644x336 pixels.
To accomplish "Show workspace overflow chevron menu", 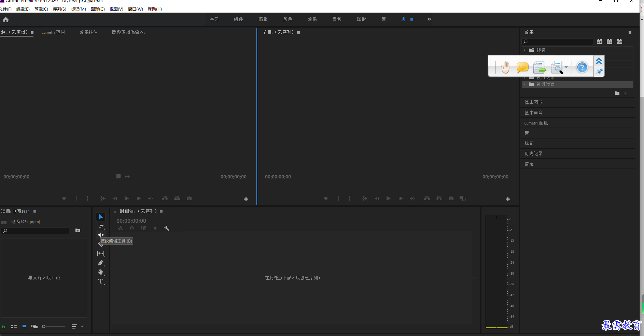I will point(429,19).
